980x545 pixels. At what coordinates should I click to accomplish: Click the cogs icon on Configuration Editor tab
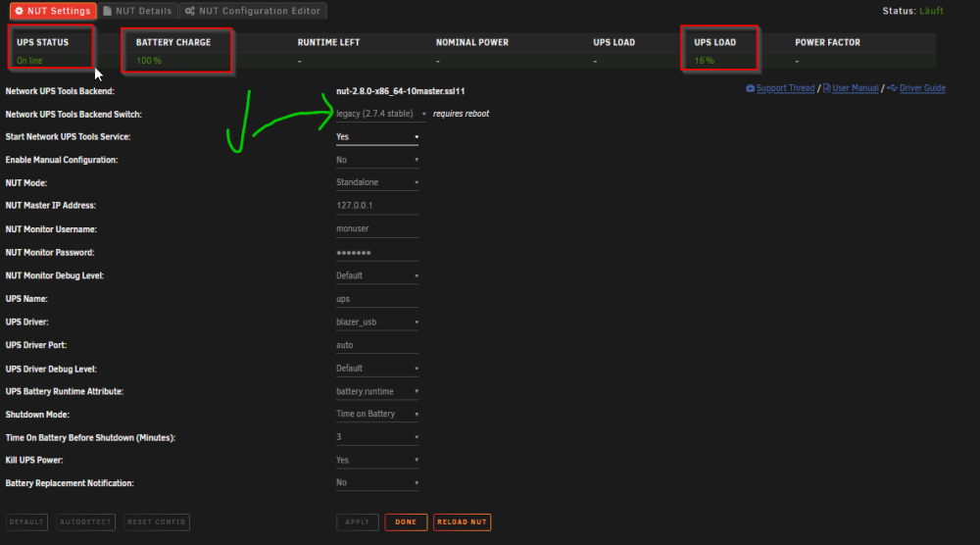pyautogui.click(x=189, y=11)
